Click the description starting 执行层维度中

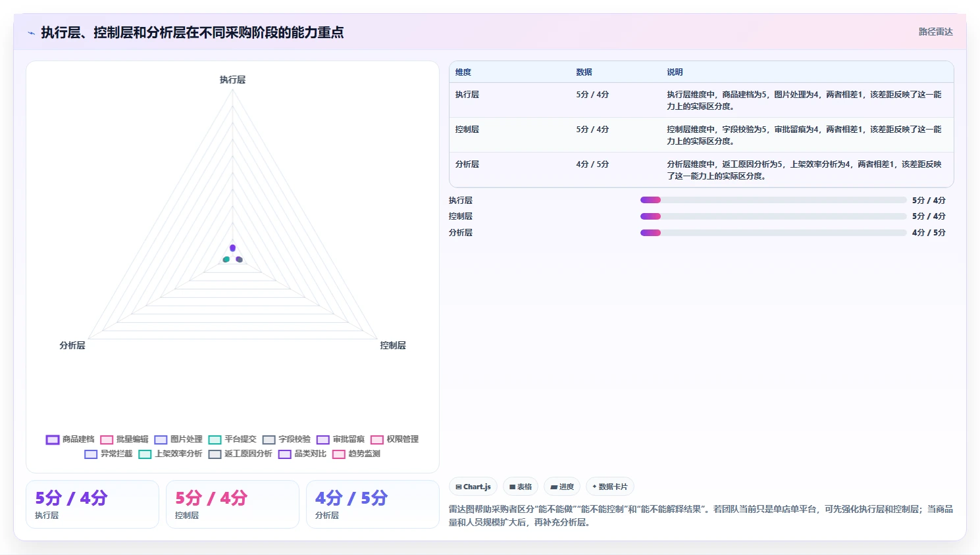click(804, 101)
